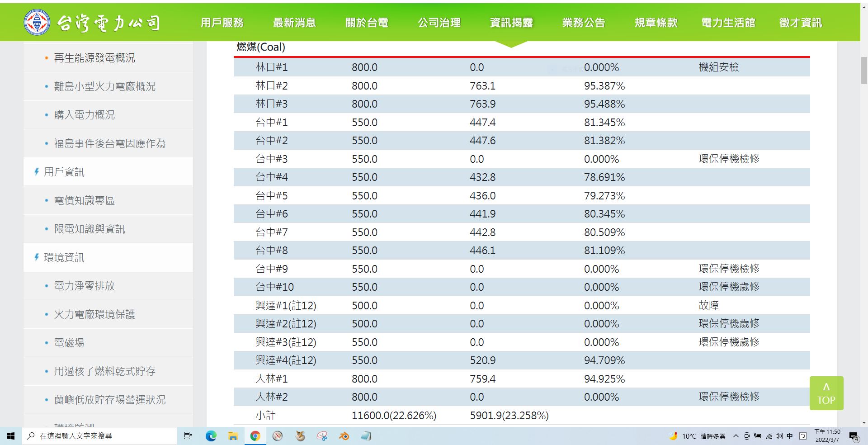Select the 興達#4(註12) row name
Screen dimensions: 868x445
286,360
